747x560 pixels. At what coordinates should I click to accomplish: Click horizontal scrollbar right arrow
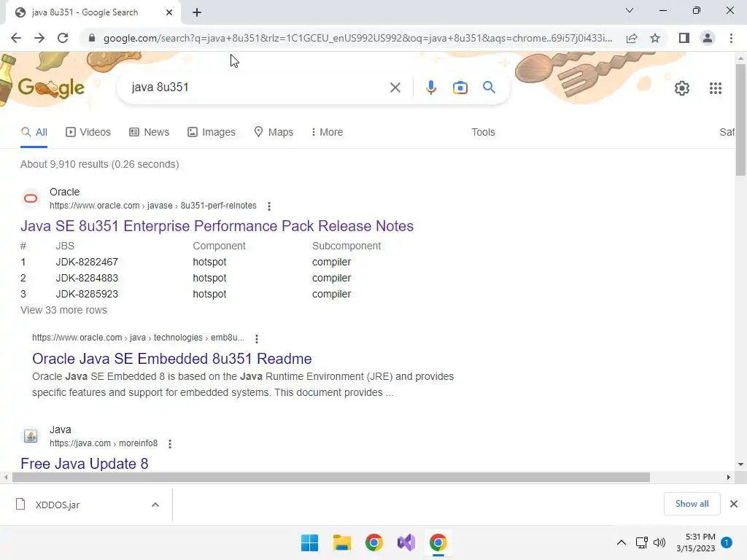point(729,477)
